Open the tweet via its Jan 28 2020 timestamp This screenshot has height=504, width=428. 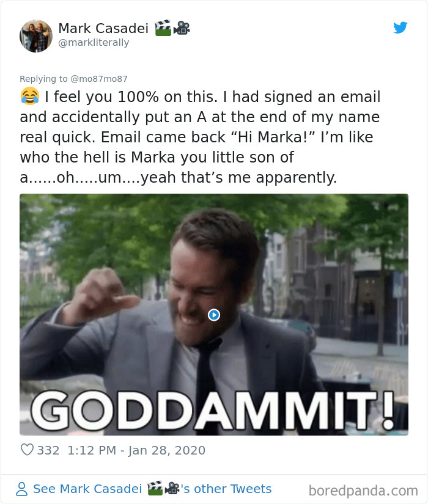(138, 451)
